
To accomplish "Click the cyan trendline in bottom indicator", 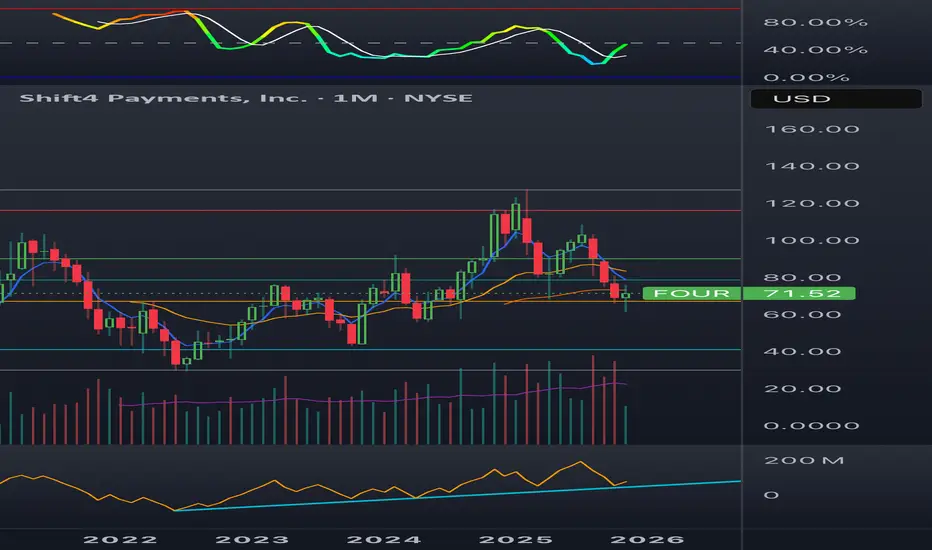I will click(458, 496).
